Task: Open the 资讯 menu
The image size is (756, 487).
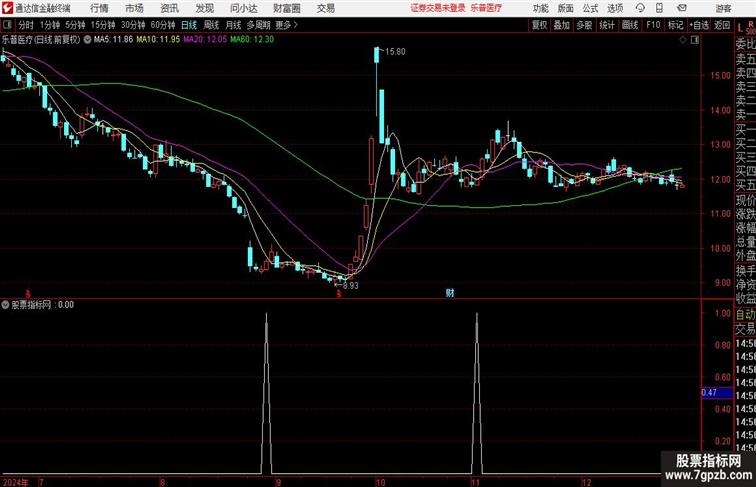Action: click(169, 8)
